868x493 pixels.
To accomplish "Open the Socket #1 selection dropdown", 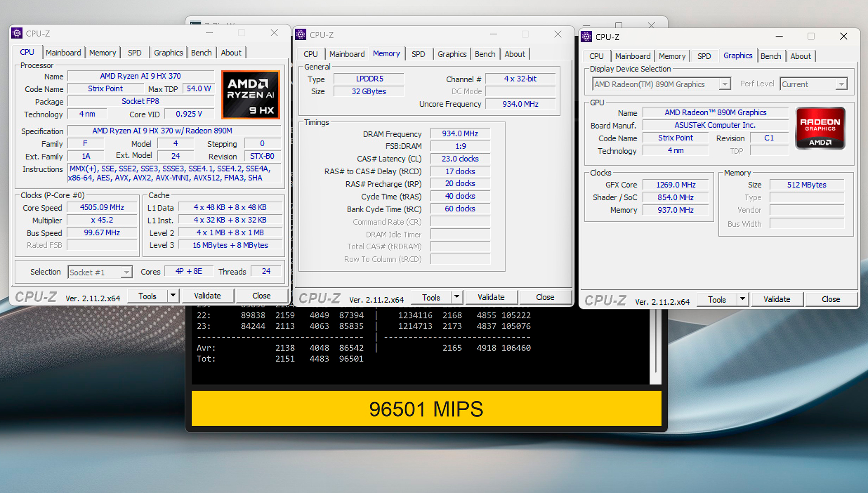I will coord(127,272).
